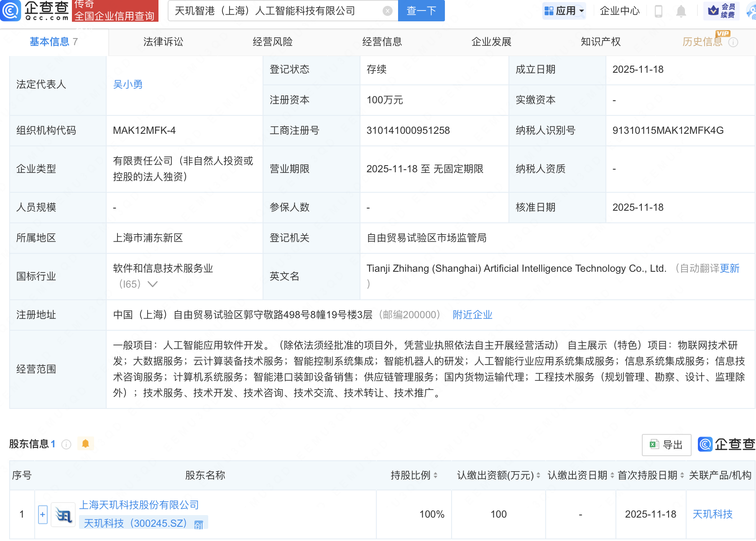Expand the 国标行业 I65 chevron

click(153, 284)
